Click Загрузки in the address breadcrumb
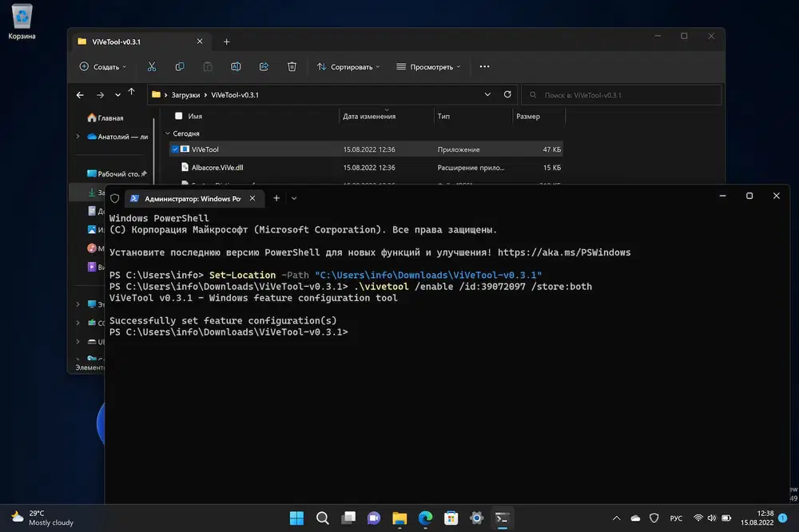 [185, 95]
